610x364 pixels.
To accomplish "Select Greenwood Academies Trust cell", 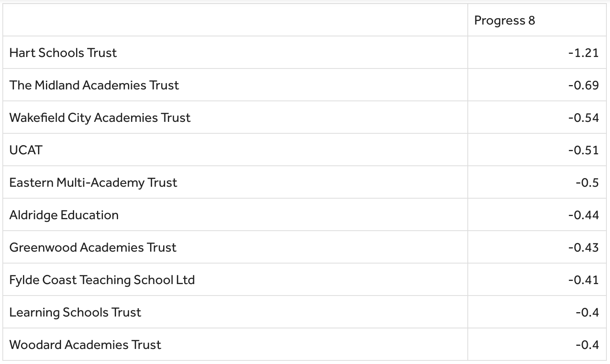I will tap(93, 247).
